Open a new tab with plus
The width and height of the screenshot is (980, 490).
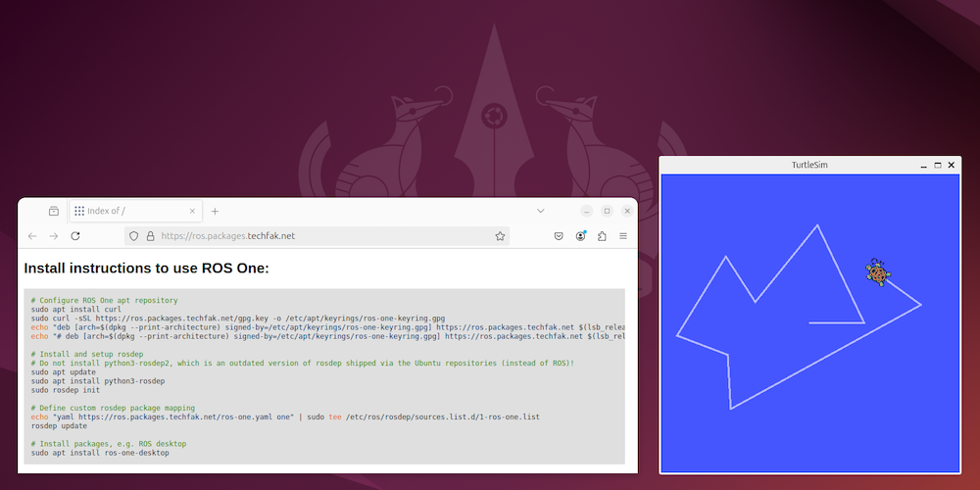coord(215,212)
